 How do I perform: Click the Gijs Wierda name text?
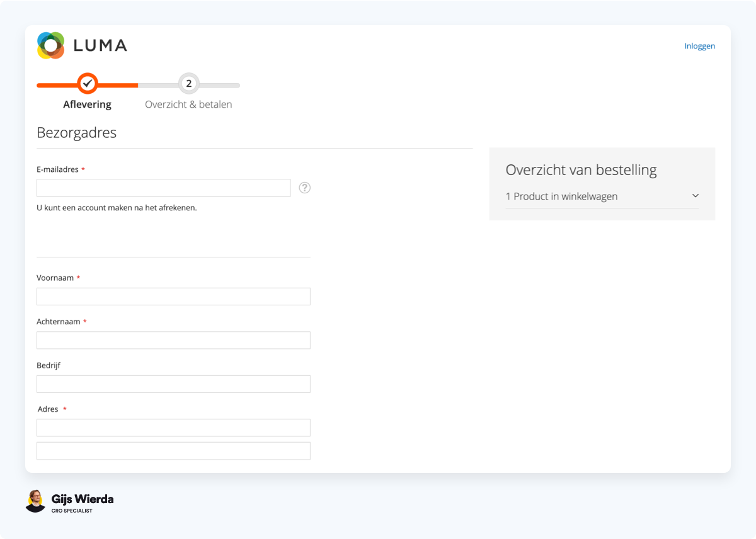(83, 499)
